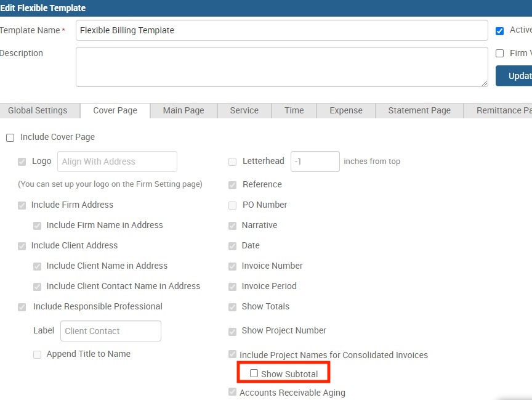Disable the Narrative checkbox
The height and width of the screenshot is (400, 532).
(232, 225)
